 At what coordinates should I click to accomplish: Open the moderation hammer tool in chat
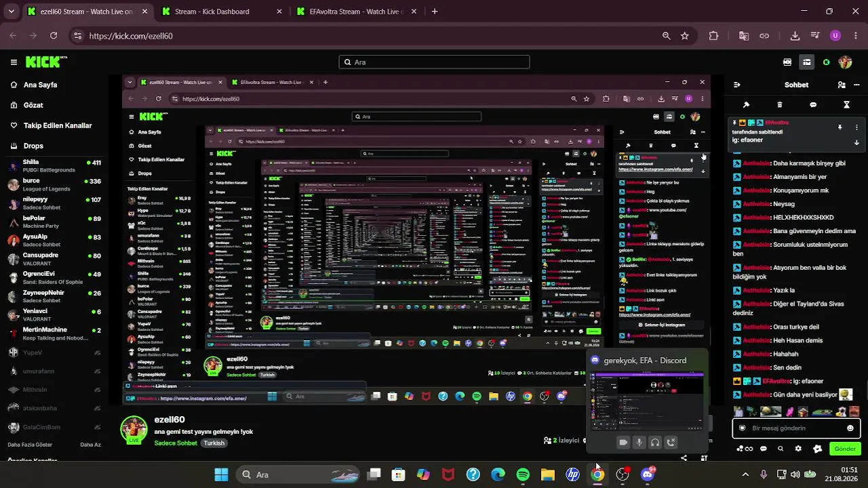[746, 105]
